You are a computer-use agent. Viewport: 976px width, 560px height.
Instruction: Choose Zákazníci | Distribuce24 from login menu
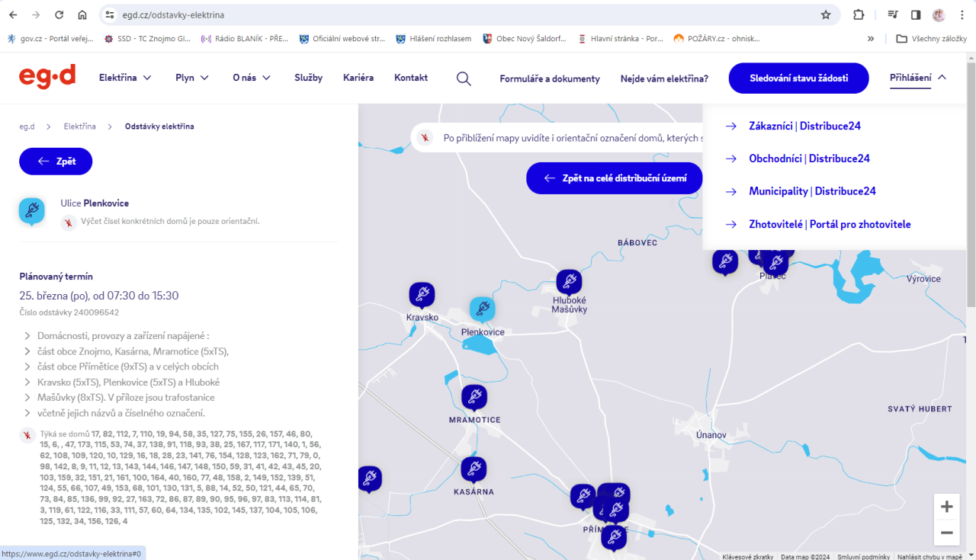click(804, 126)
